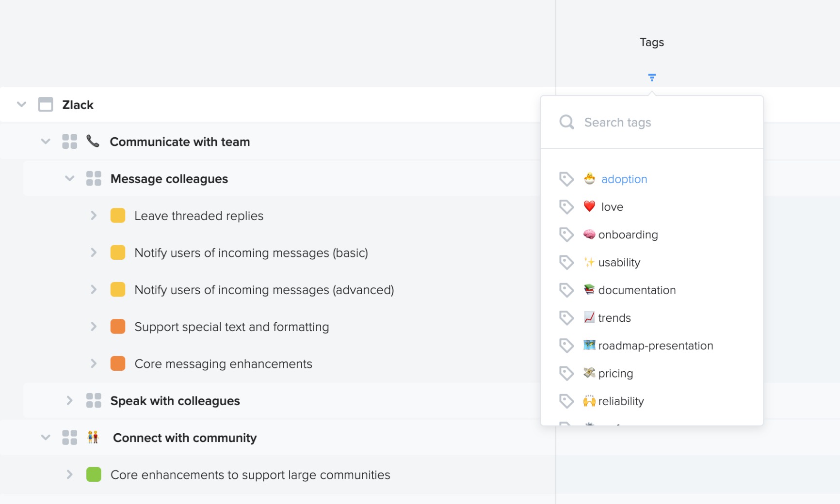Select the roadmap-presentation tag
Viewport: 840px width, 504px height.
pyautogui.click(x=656, y=345)
